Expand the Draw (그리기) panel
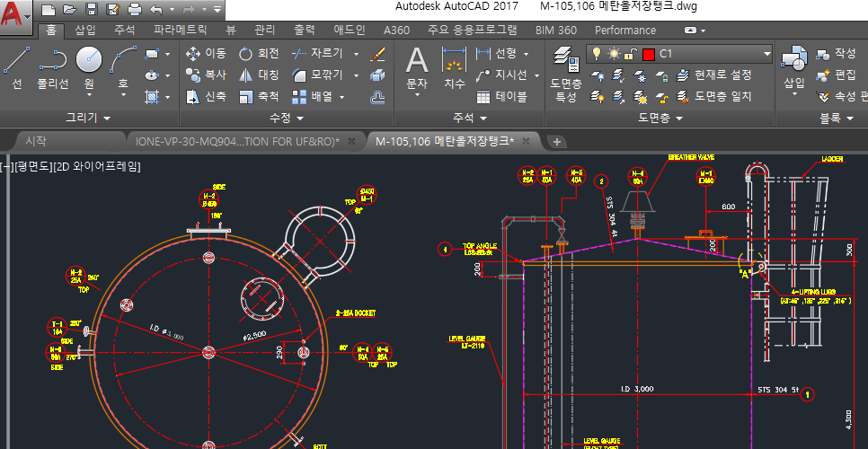Viewport: 868px width, 449px height. (88, 118)
